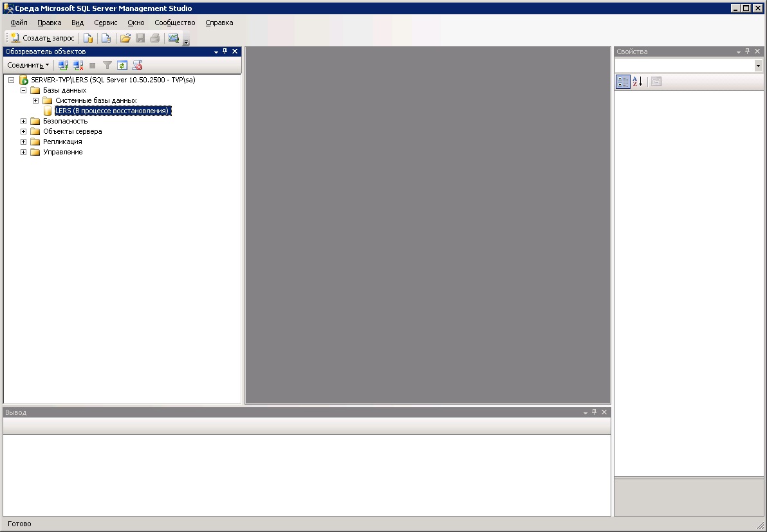This screenshot has height=532, width=767.
Task: Click the Создать запрос toolbar button
Action: 42,38
